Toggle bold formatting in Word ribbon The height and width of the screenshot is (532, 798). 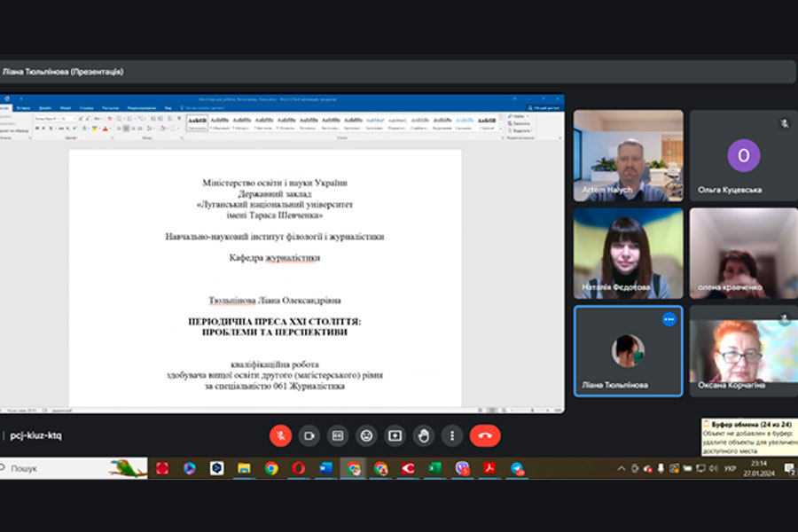(37, 129)
